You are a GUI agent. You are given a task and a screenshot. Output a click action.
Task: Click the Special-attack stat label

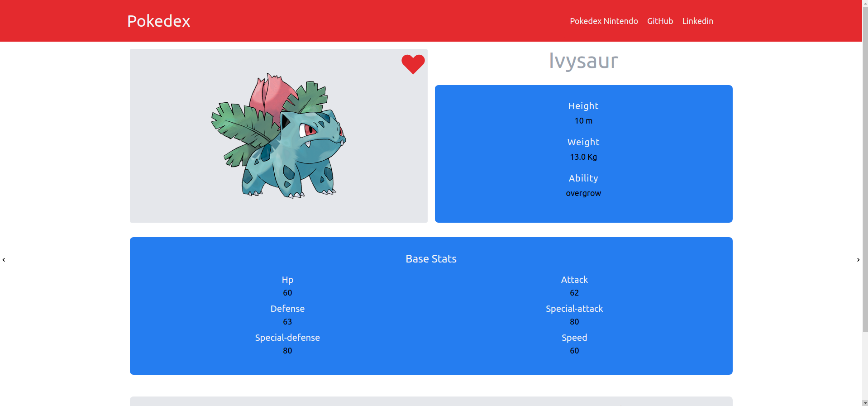(574, 309)
